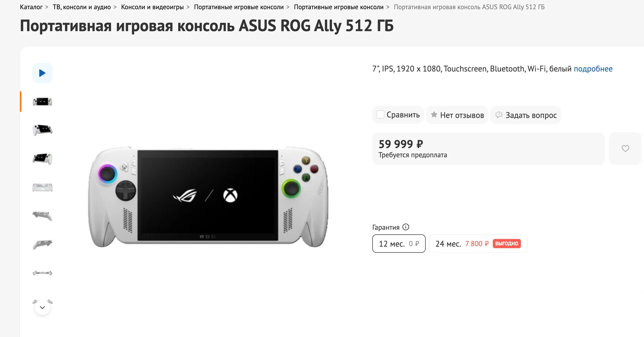Select the second angled console thumbnail
The height and width of the screenshot is (337, 644).
(42, 130)
